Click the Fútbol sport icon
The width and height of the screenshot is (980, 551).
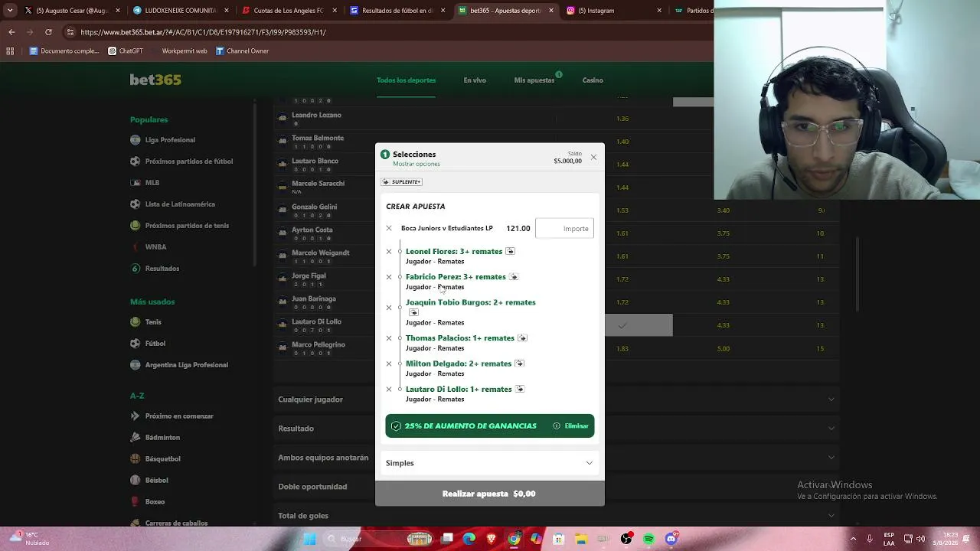[136, 344]
